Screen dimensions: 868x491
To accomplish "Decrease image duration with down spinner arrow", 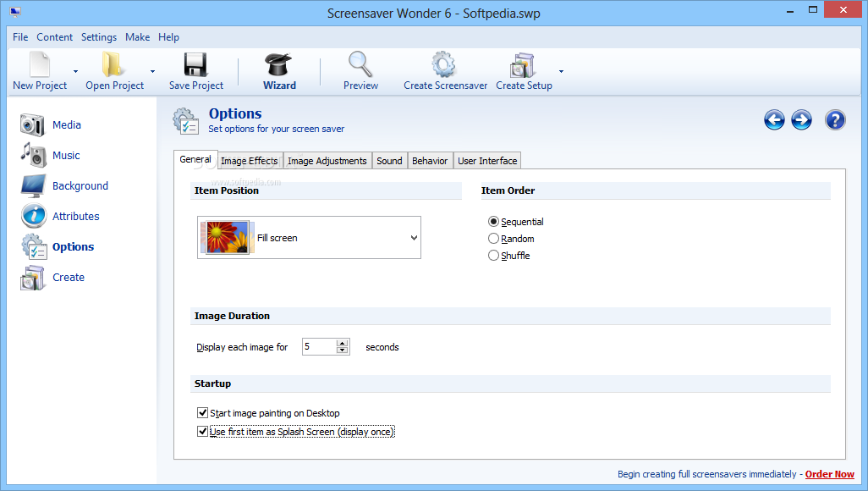I will point(343,350).
